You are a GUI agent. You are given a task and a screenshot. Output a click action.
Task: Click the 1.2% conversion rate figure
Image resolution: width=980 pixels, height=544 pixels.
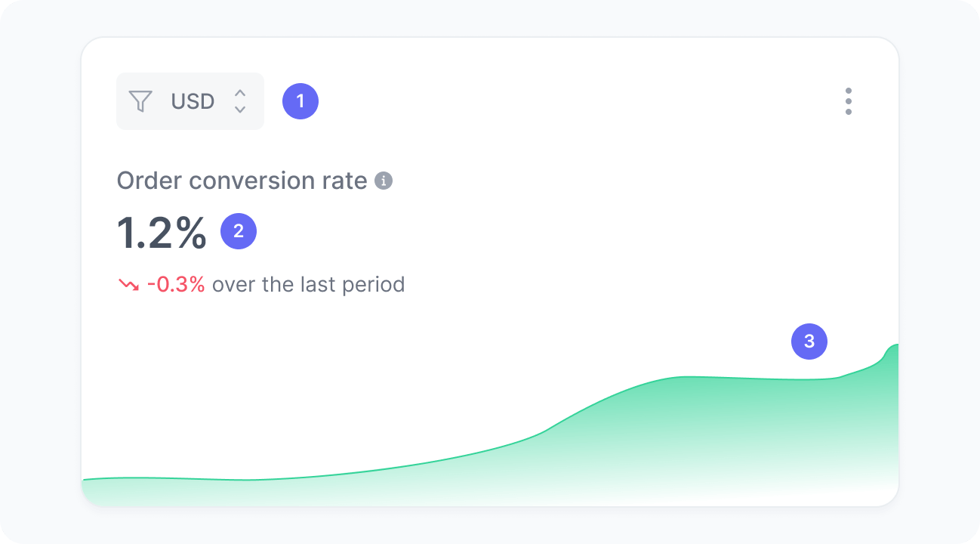point(161,232)
